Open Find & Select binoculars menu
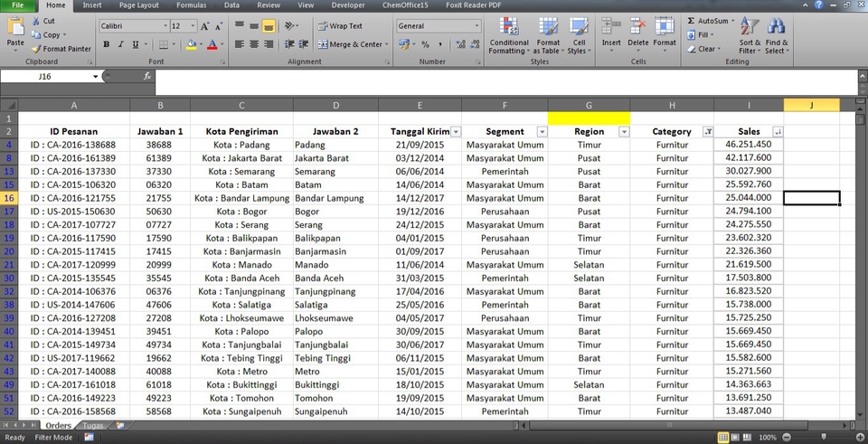 coord(777,35)
